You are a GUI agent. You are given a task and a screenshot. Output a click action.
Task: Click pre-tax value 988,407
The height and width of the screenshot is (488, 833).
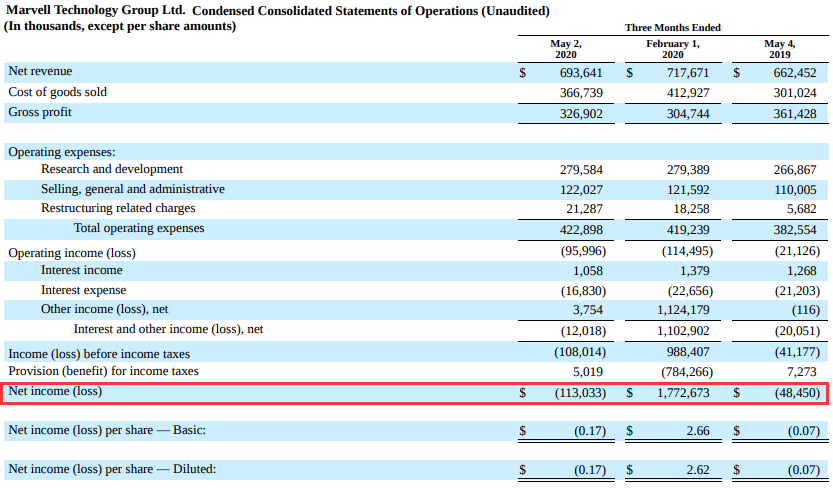point(688,353)
